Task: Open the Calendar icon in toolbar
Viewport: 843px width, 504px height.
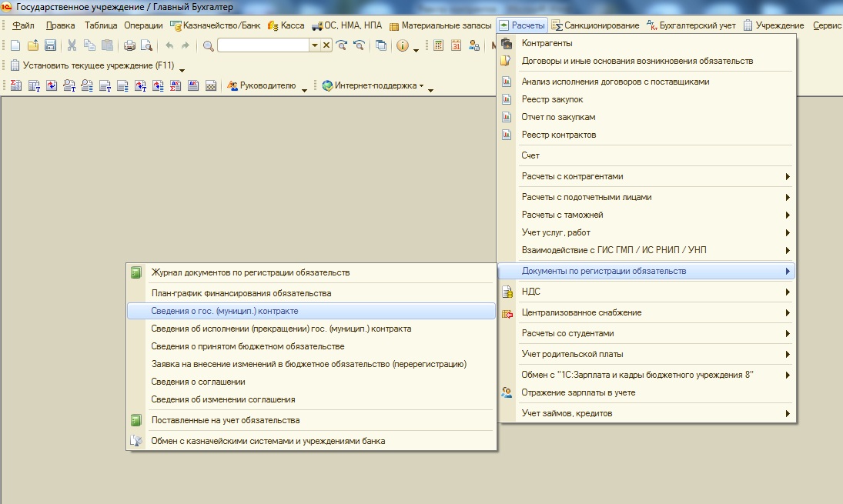Action: tap(456, 45)
